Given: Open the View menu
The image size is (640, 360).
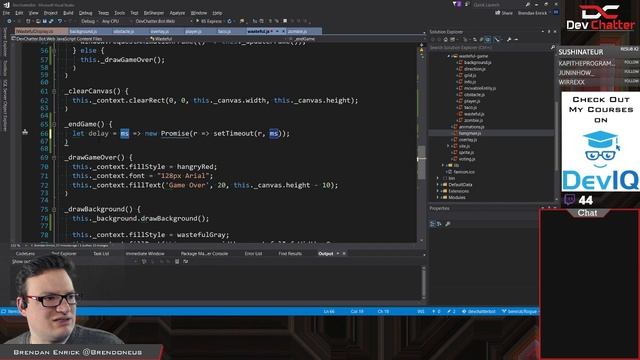Looking at the screenshot, I should [x=33, y=13].
